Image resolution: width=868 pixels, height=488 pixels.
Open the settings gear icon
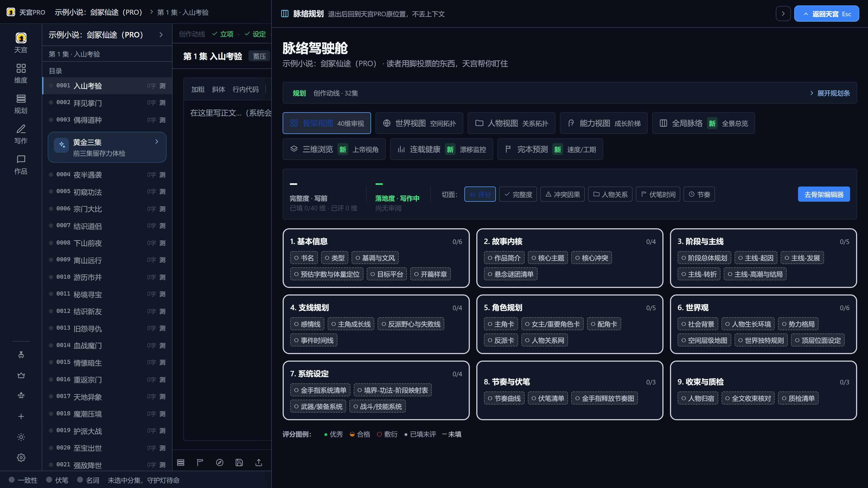(x=21, y=457)
